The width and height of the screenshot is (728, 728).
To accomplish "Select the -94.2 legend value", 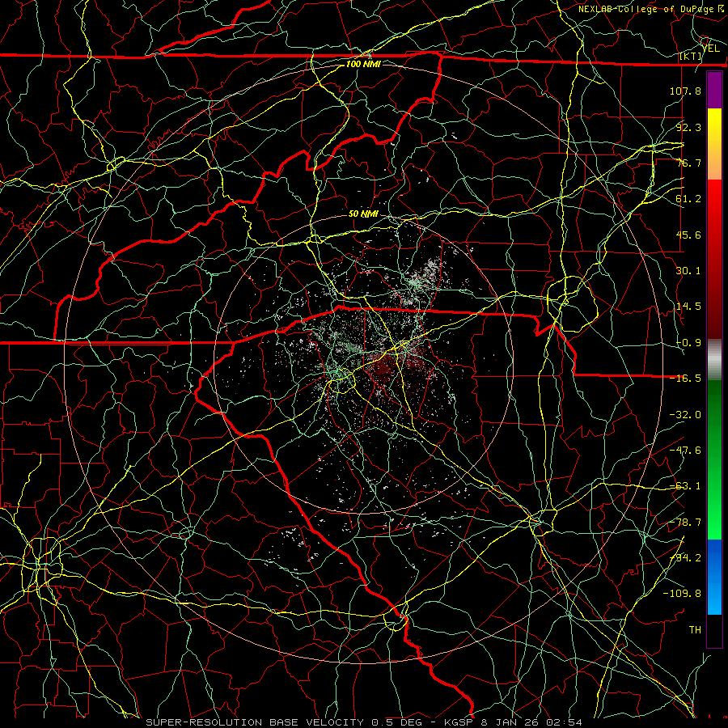I will coord(685,558).
